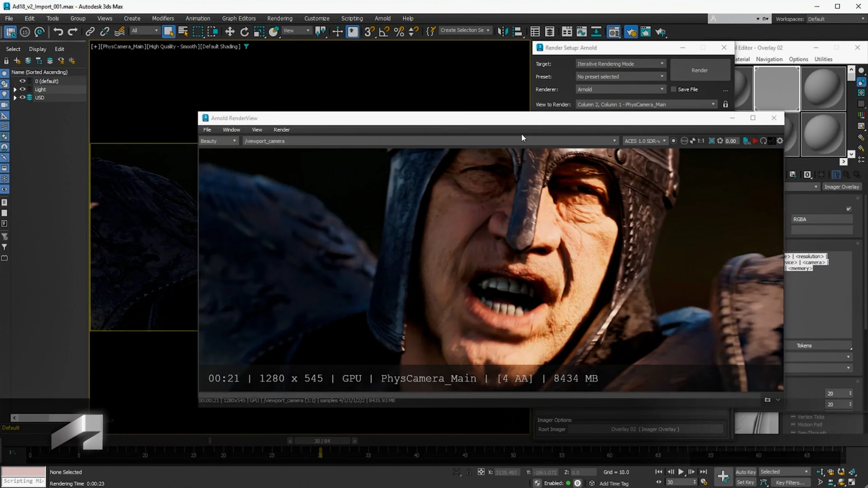Toggle the Auto Key button
Image resolution: width=868 pixels, height=488 pixels.
point(745,472)
